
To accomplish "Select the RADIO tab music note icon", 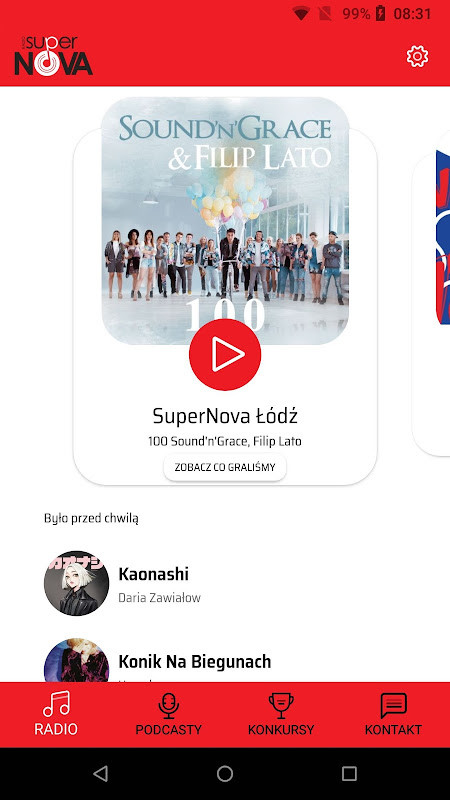I will 56,704.
